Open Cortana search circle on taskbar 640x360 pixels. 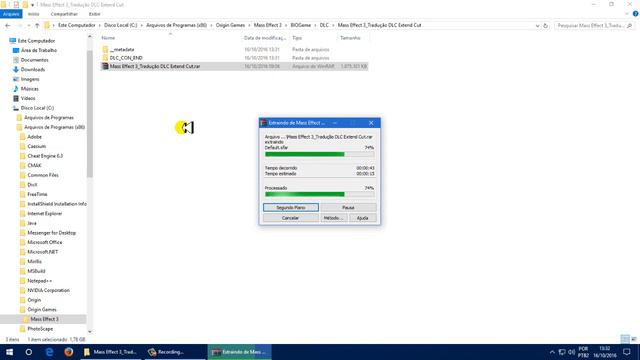click(29, 352)
